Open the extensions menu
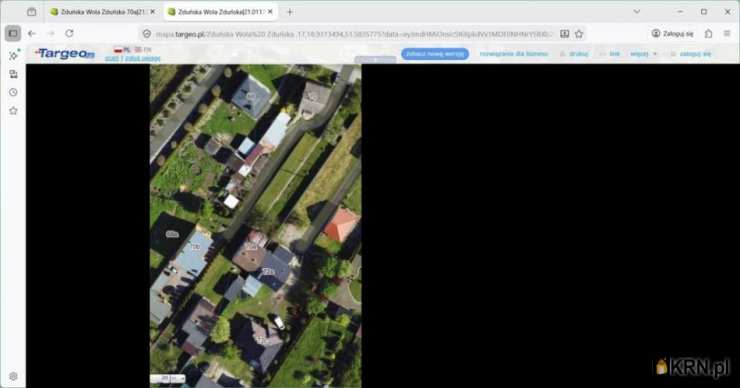This screenshot has height=388, width=740. pyautogui.click(x=708, y=34)
